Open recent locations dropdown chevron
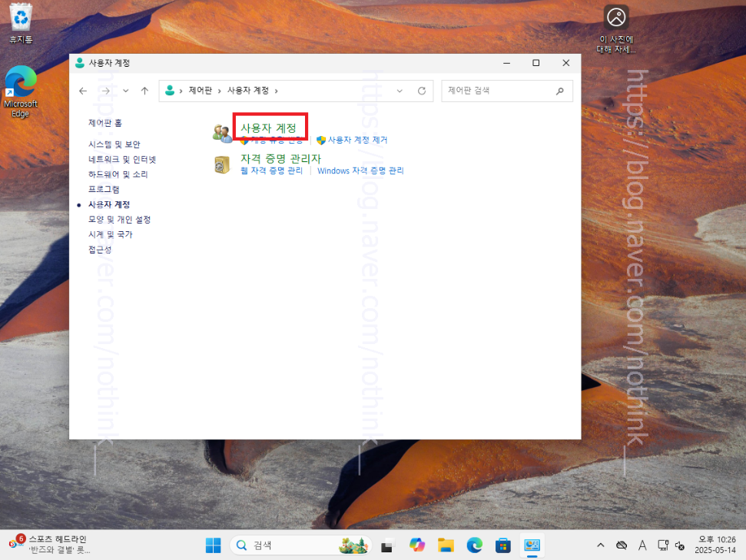 (x=125, y=91)
